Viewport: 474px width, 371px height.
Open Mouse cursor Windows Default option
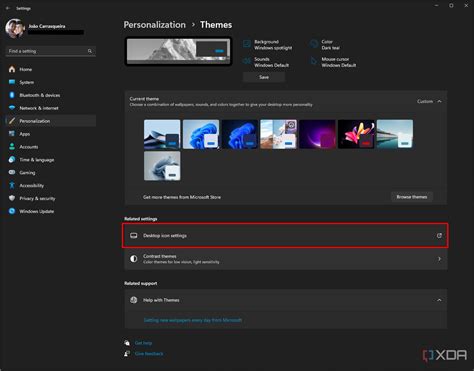pos(333,62)
